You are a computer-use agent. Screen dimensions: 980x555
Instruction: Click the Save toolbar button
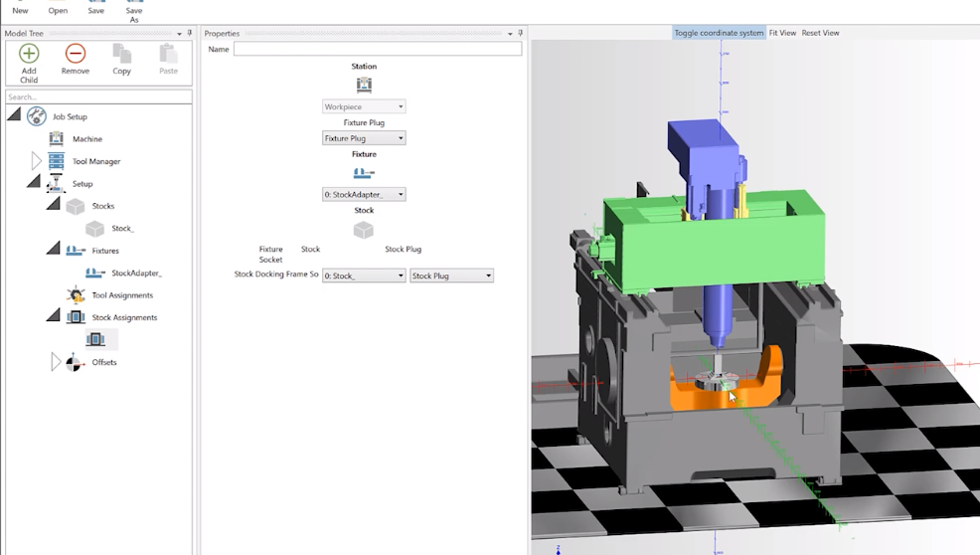(95, 8)
